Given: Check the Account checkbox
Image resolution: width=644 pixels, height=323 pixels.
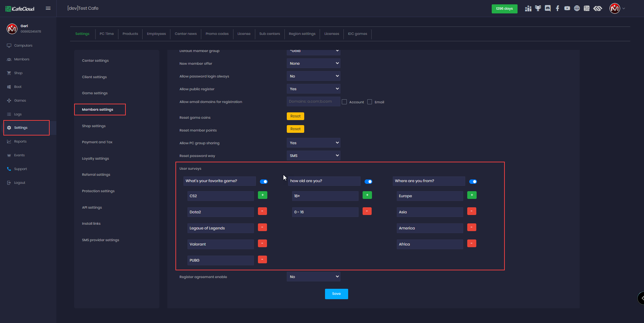Looking at the screenshot, I should [x=344, y=102].
